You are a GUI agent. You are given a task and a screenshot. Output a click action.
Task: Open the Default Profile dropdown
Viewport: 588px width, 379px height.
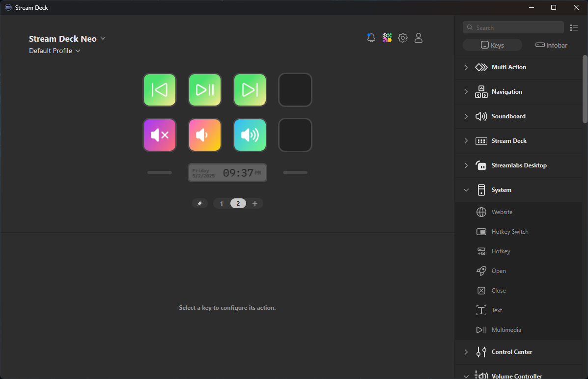pos(55,50)
